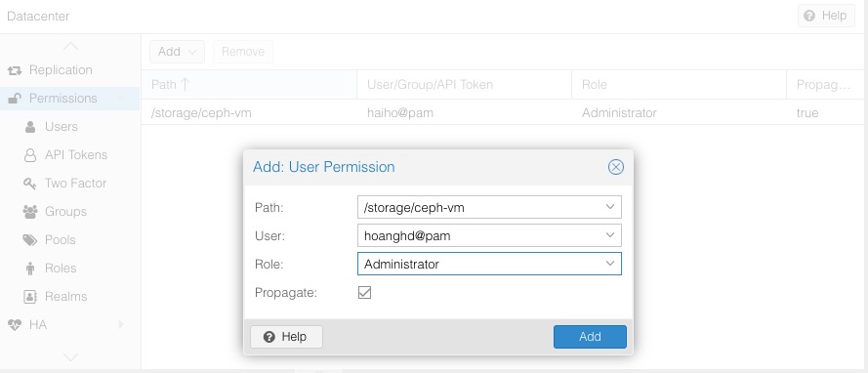Image resolution: width=868 pixels, height=373 pixels.
Task: Click the API Tokens icon
Action: click(x=30, y=155)
